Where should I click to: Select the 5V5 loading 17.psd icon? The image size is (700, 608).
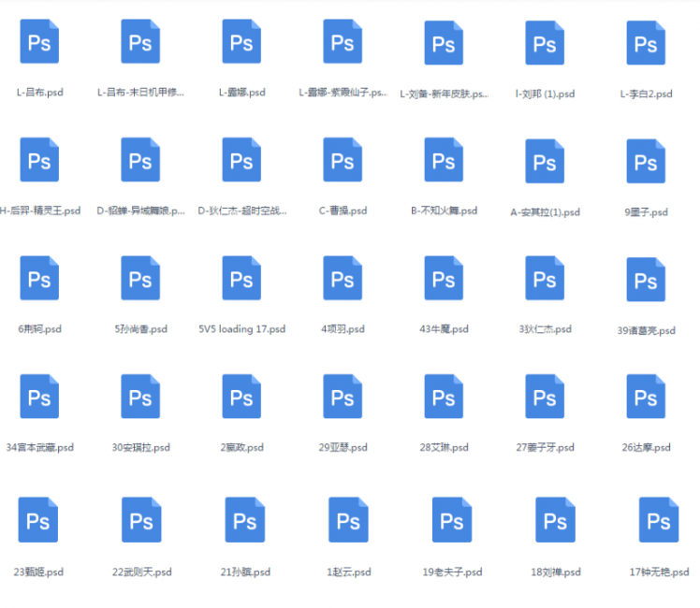[x=241, y=278]
